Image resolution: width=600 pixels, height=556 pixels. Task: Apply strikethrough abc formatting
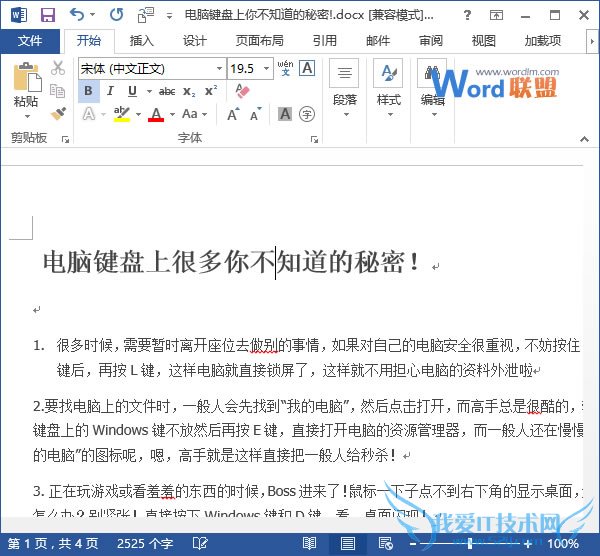167,91
